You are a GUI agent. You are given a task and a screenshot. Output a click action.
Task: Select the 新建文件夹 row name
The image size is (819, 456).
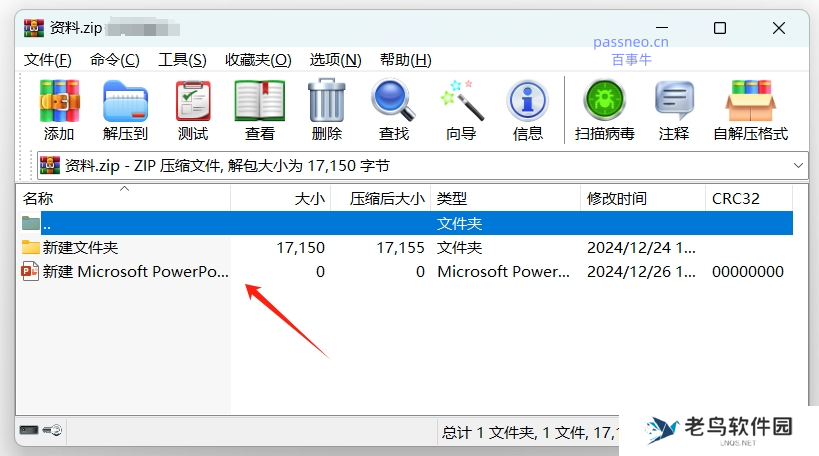click(x=80, y=248)
